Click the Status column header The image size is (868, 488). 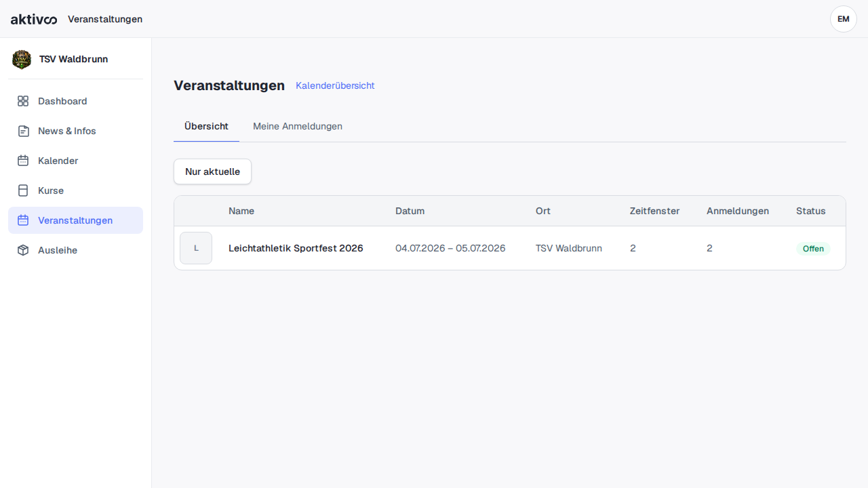click(x=811, y=211)
